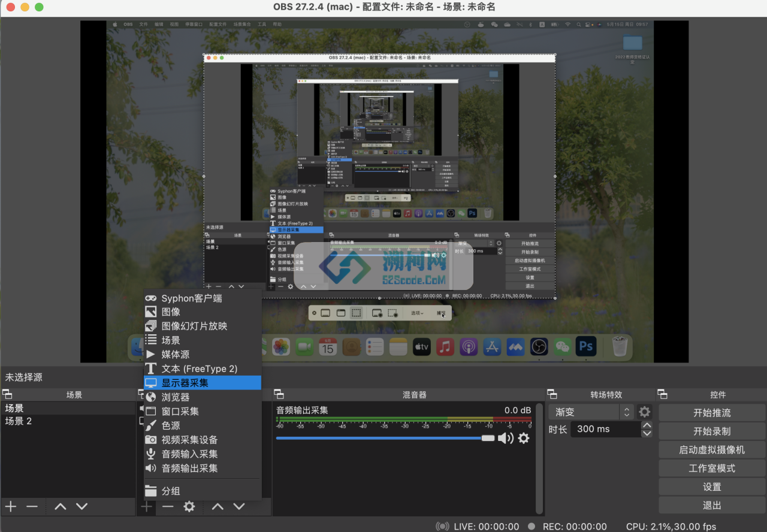The width and height of the screenshot is (767, 532).
Task: Mute 音频输出采集 with the speaker icon
Action: point(506,438)
